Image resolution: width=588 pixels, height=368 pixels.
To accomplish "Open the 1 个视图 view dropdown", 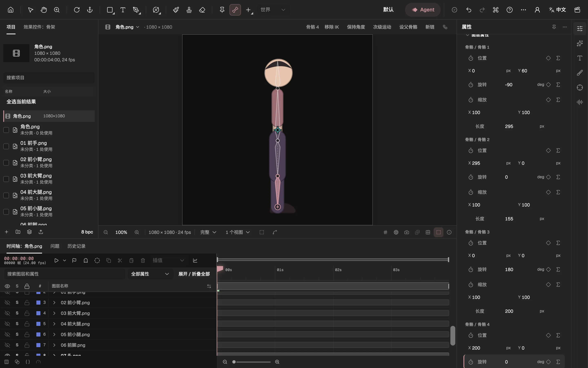I will 238,232.
